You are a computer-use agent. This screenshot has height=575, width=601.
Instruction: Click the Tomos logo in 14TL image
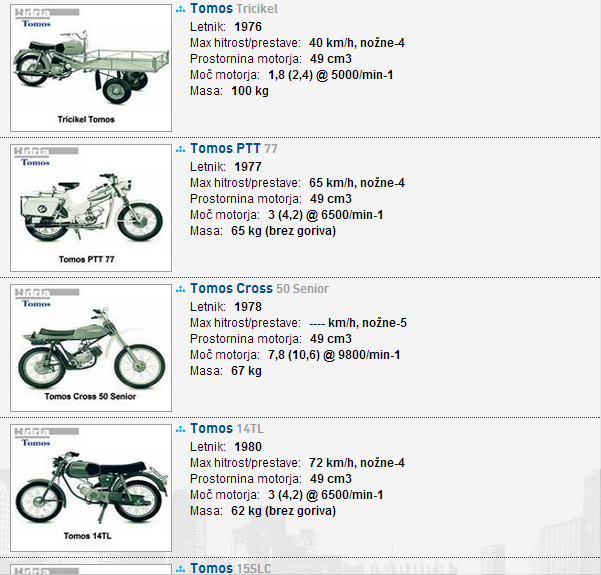pos(36,443)
